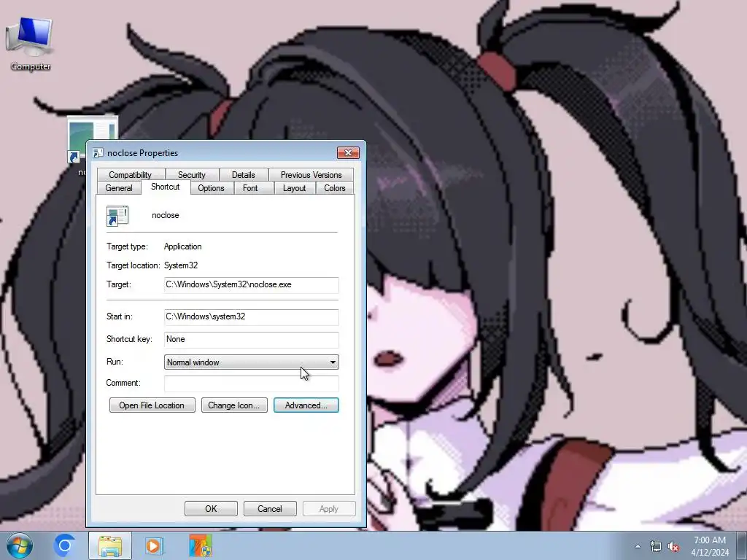
Task: Click the Open File Location button
Action: (152, 405)
